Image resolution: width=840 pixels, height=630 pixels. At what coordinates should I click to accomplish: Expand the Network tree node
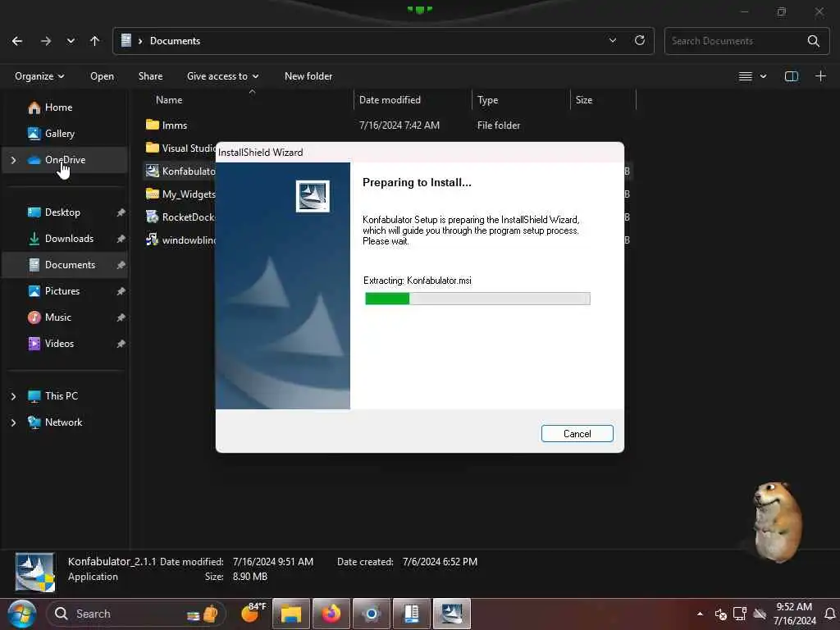(x=13, y=422)
